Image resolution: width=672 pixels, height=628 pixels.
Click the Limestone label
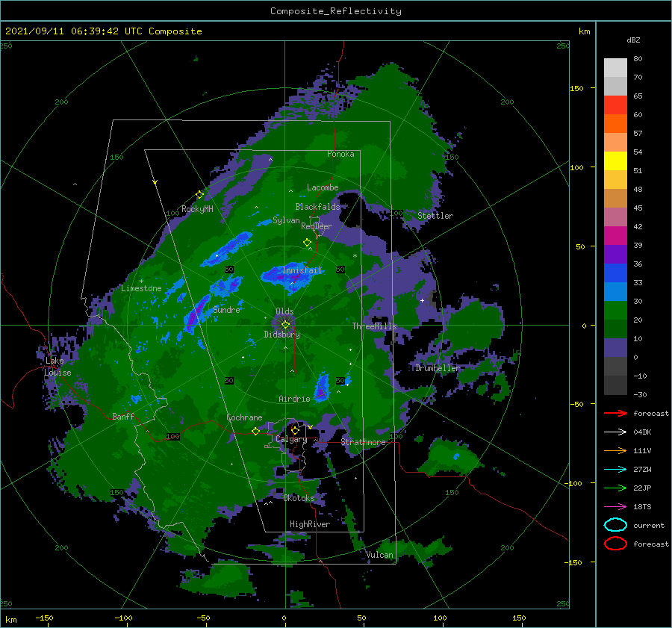(x=141, y=288)
